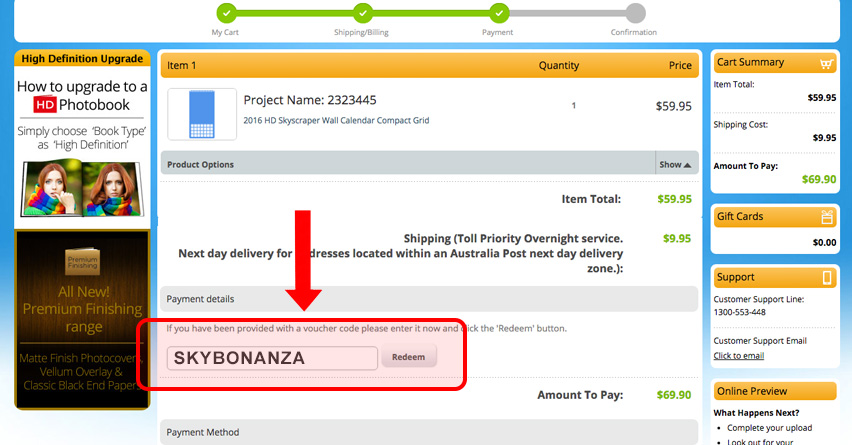Click the shopping cart icon in Cart Summary
Viewport: 852px width, 445px height.
coord(826,64)
